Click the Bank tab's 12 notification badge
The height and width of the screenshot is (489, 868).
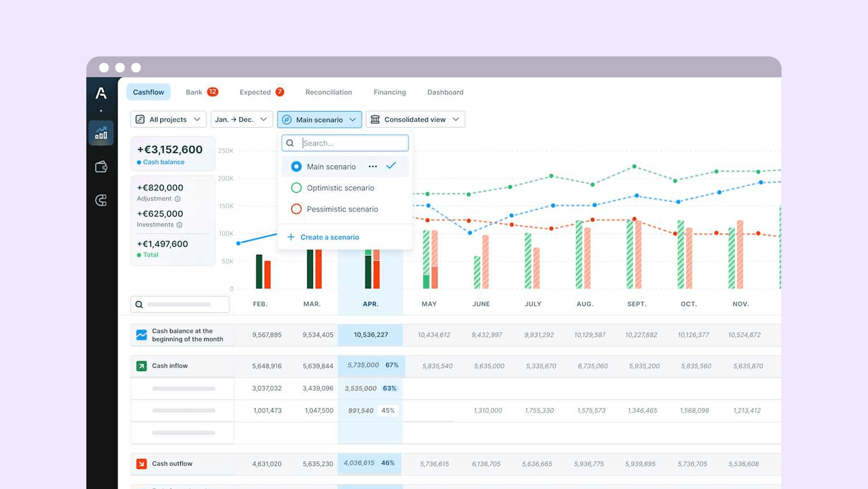213,92
